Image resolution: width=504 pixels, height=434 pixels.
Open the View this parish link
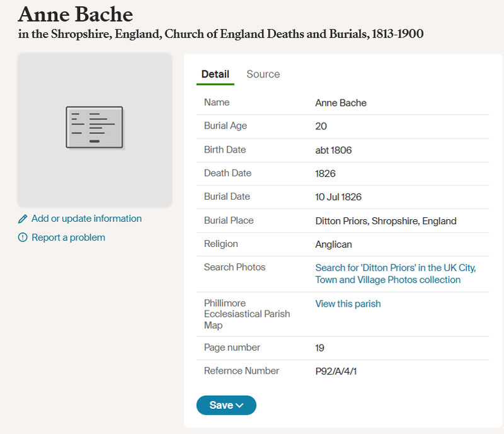click(348, 304)
